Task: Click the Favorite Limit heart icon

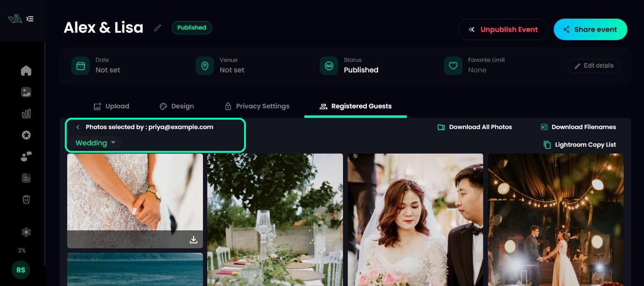Action: pos(453,66)
